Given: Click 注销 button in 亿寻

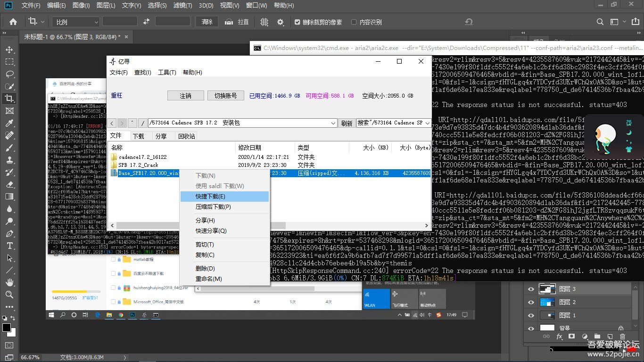Looking at the screenshot, I should click(185, 95).
